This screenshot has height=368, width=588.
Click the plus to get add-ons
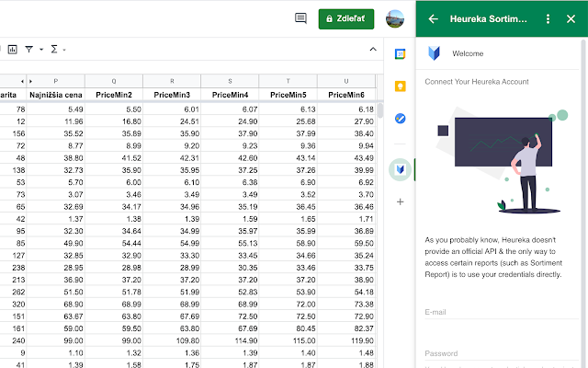tap(401, 202)
